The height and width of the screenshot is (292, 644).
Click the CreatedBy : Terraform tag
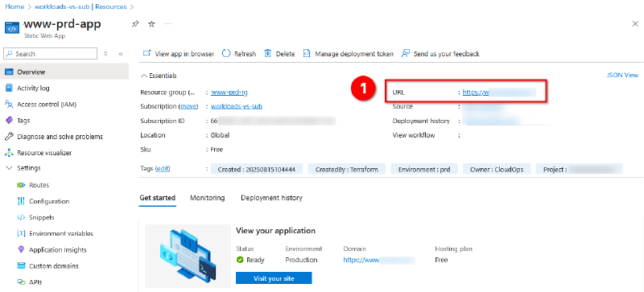coord(347,169)
